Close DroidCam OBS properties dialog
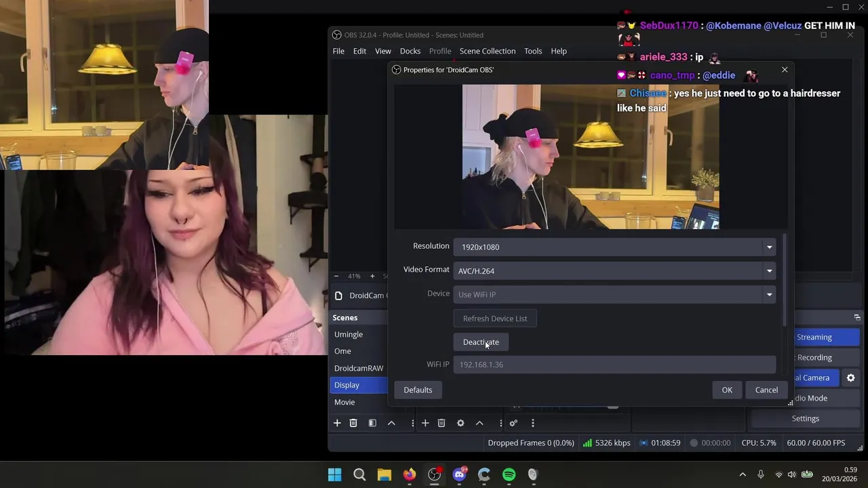This screenshot has height=488, width=868. (x=785, y=70)
